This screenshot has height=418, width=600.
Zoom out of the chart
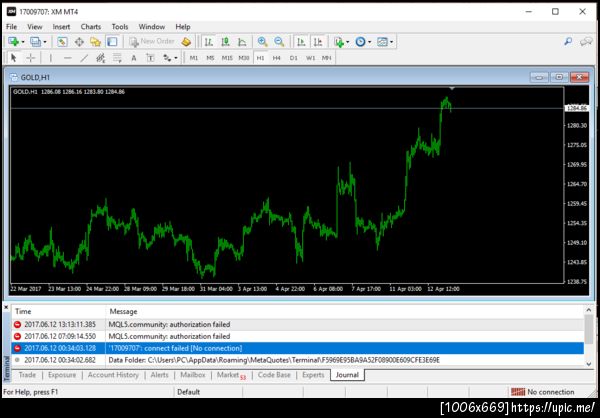pyautogui.click(x=279, y=42)
